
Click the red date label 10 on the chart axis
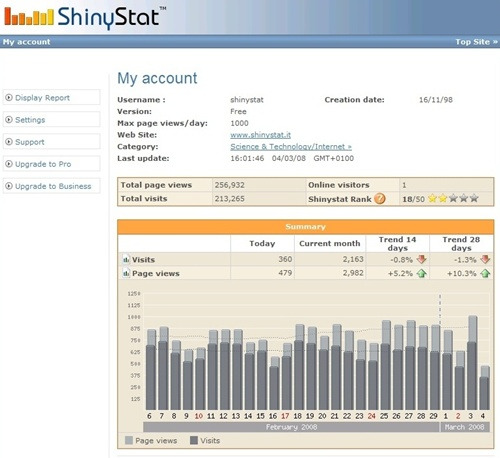(x=199, y=416)
